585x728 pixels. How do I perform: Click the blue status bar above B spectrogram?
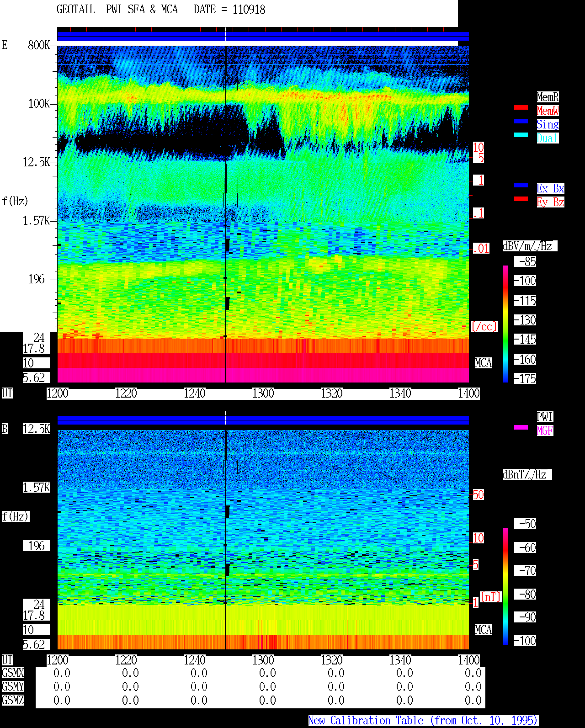tap(263, 420)
